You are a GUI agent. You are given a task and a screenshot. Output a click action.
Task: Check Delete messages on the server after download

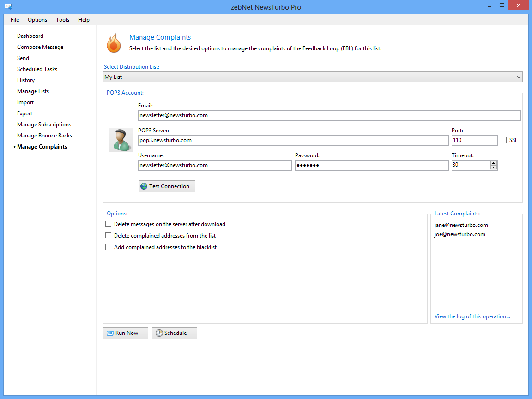(109, 224)
